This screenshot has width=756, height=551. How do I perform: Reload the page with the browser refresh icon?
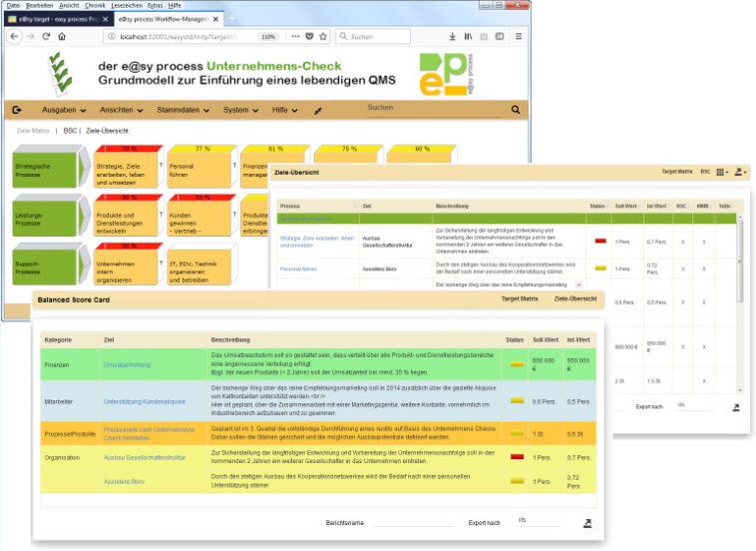pos(46,36)
